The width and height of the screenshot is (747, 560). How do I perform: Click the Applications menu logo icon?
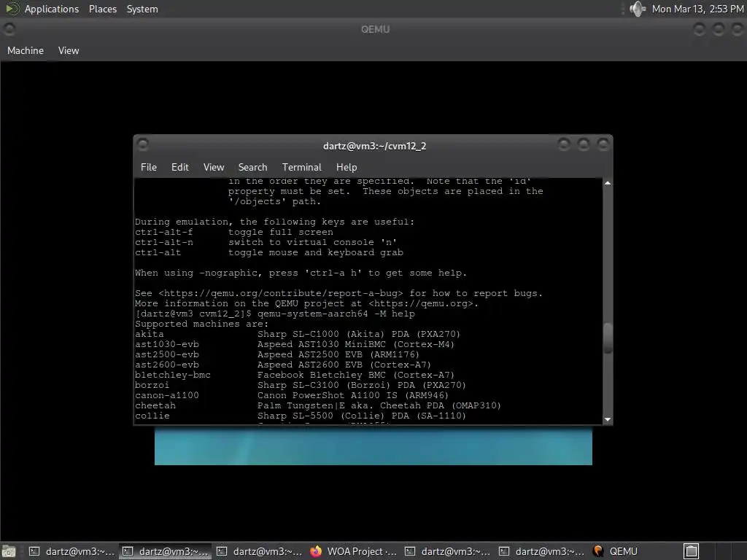pyautogui.click(x=12, y=9)
